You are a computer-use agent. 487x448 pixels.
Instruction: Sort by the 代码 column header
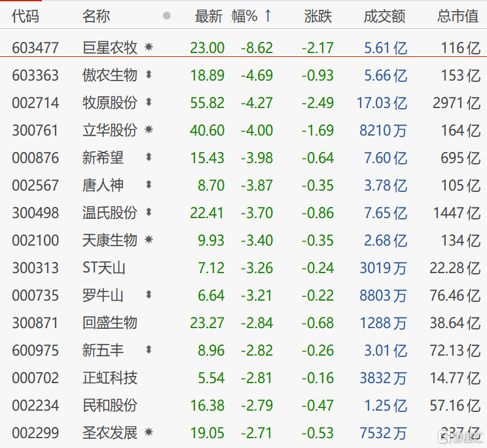(x=26, y=16)
